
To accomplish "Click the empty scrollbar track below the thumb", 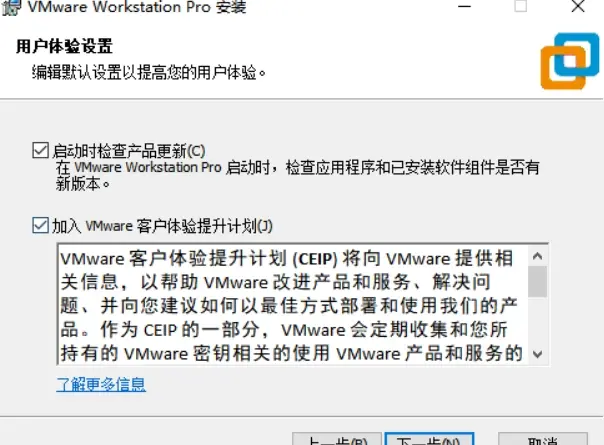I will (x=537, y=321).
